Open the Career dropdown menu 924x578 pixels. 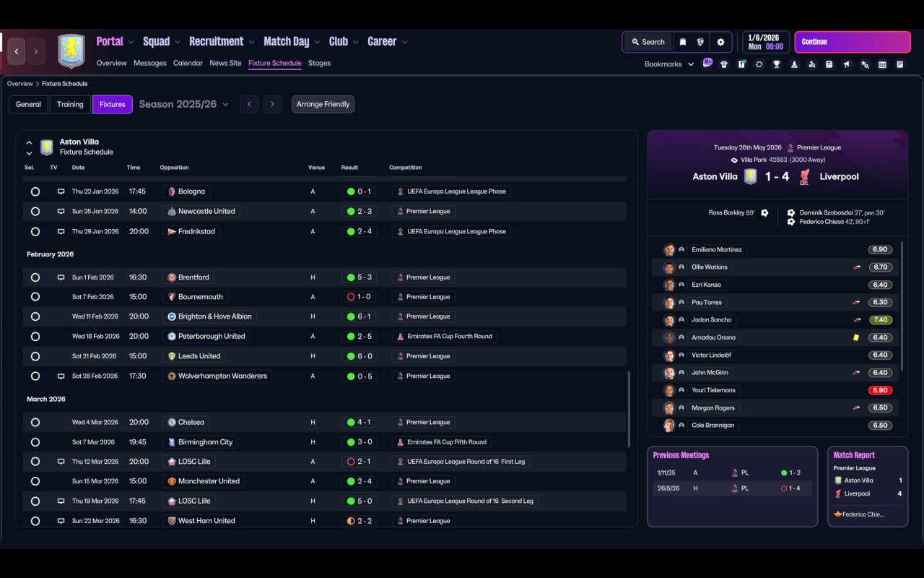click(x=388, y=42)
